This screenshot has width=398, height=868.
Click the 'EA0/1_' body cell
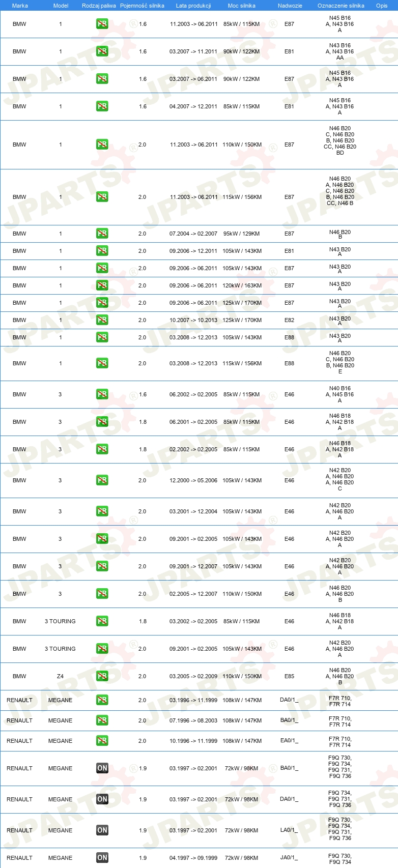pos(289,741)
